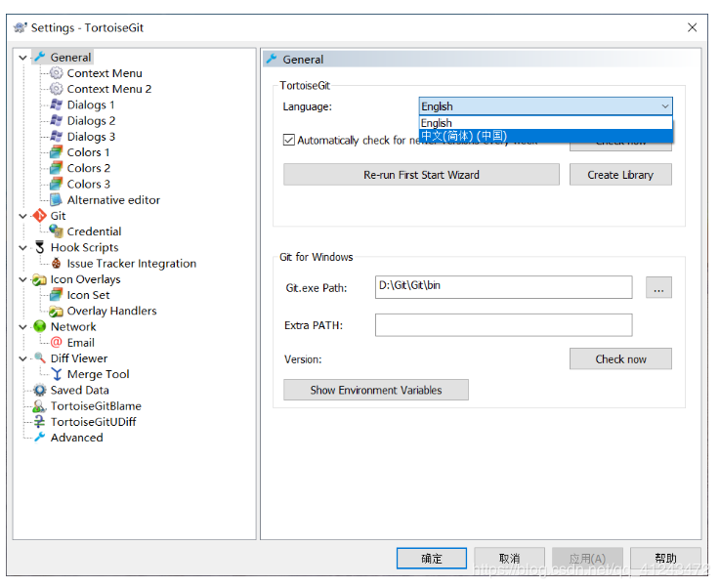The width and height of the screenshot is (720, 588).
Task: Click the Hook Scripts hook icon
Action: point(40,247)
